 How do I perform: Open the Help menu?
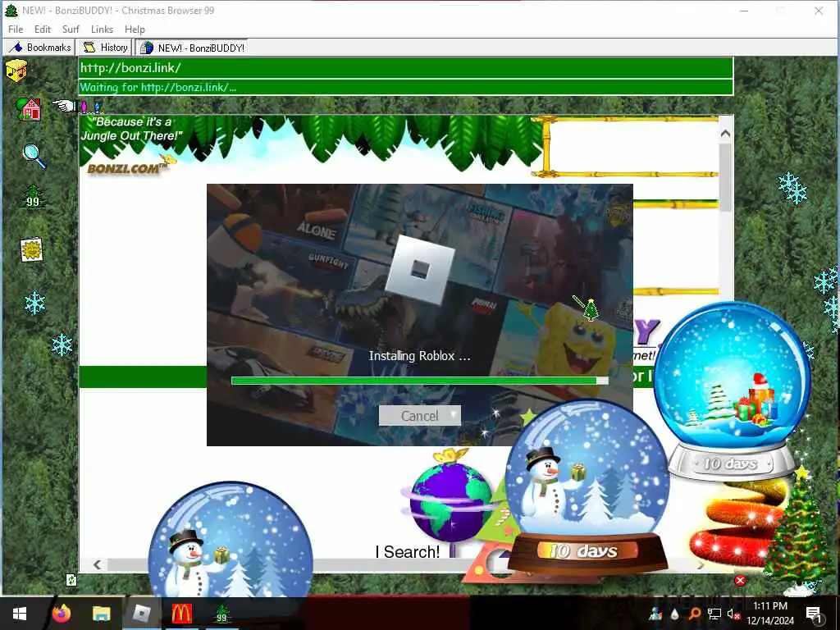tap(135, 29)
